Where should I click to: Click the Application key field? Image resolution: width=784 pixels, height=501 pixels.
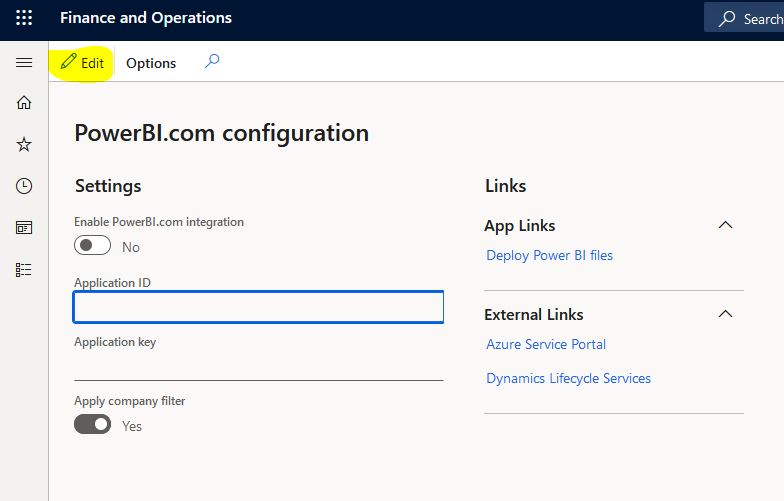pyautogui.click(x=258, y=366)
